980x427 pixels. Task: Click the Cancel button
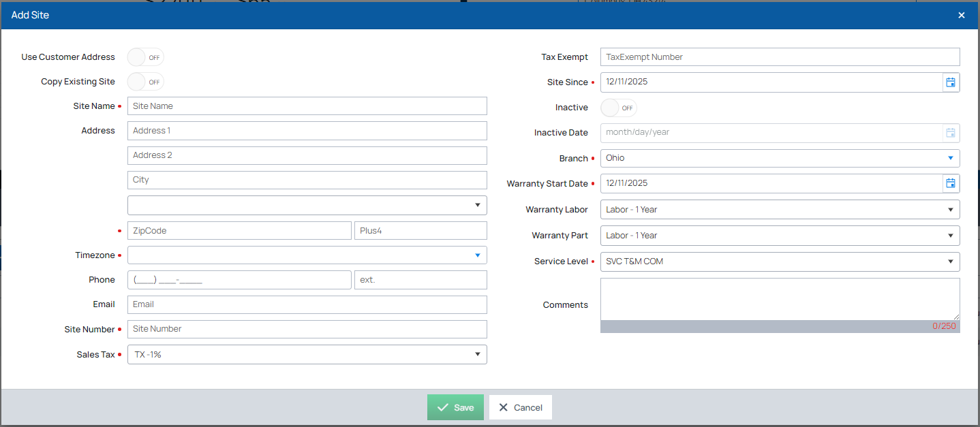tap(521, 407)
